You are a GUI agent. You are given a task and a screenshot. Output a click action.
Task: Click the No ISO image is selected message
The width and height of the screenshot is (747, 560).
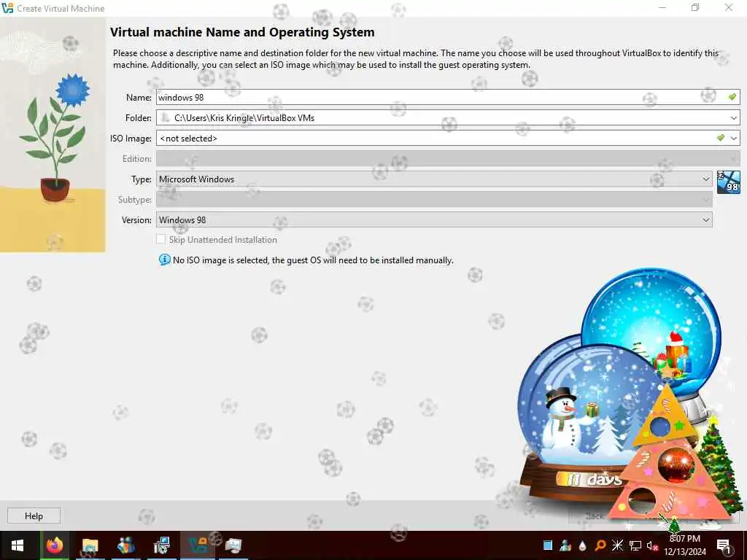click(x=313, y=260)
